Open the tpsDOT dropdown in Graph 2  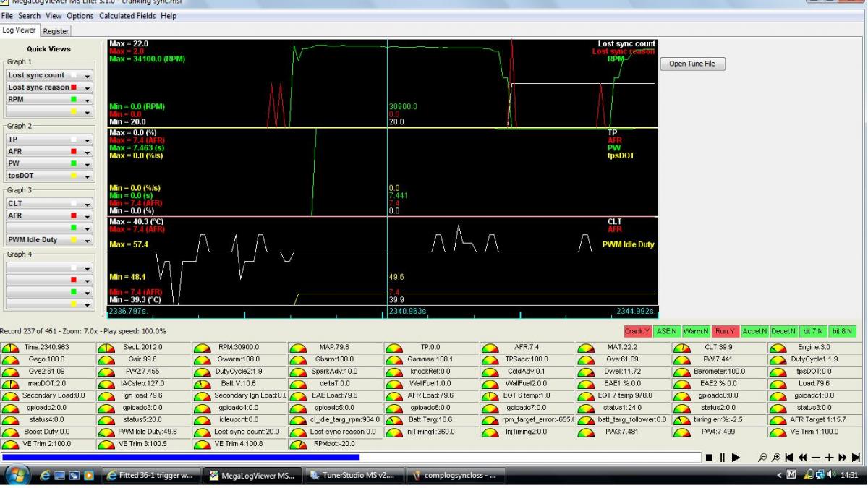coord(88,176)
